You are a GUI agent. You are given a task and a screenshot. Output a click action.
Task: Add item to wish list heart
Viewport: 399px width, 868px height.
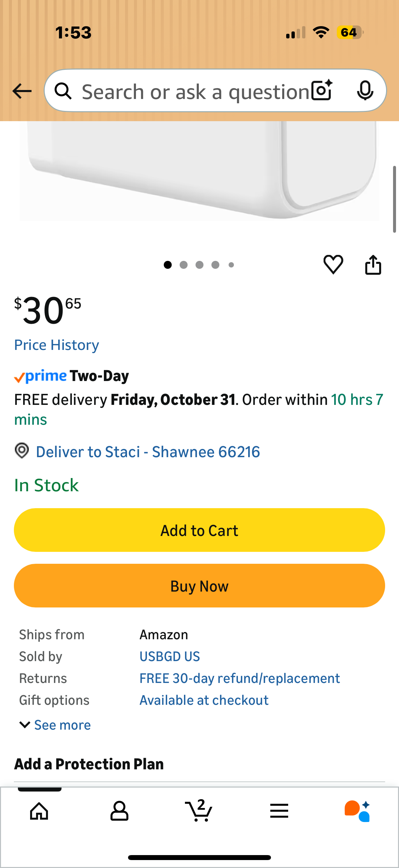click(333, 265)
